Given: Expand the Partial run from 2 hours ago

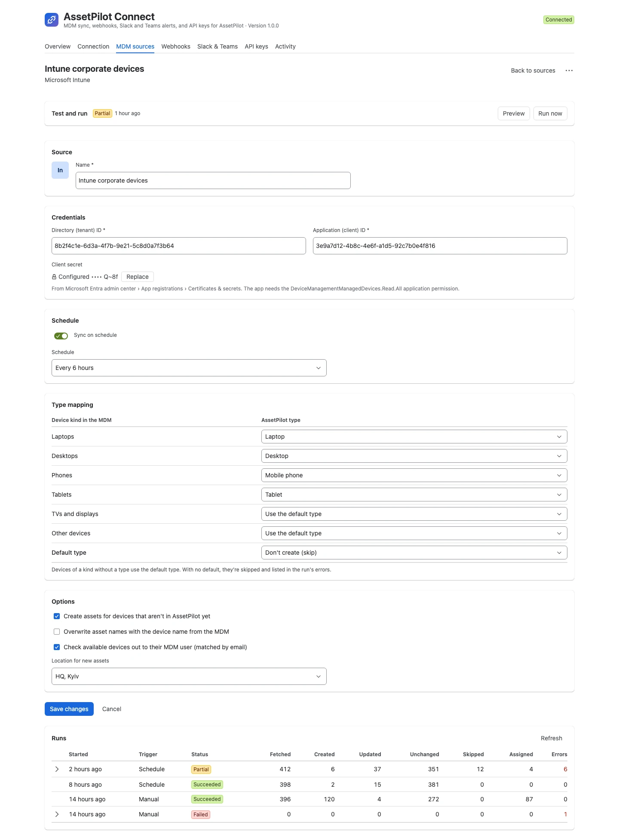Looking at the screenshot, I should tap(57, 769).
